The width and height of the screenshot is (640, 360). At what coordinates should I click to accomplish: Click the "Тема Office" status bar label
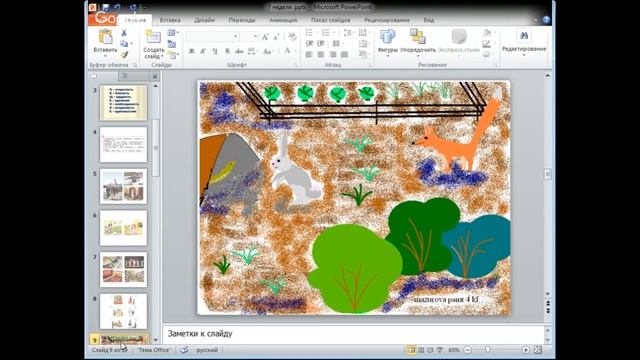click(154, 350)
